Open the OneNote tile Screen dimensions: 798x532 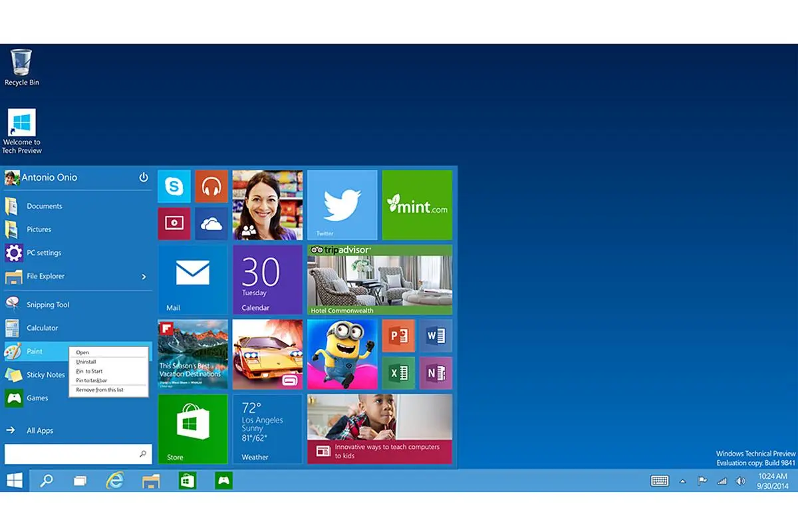(436, 373)
